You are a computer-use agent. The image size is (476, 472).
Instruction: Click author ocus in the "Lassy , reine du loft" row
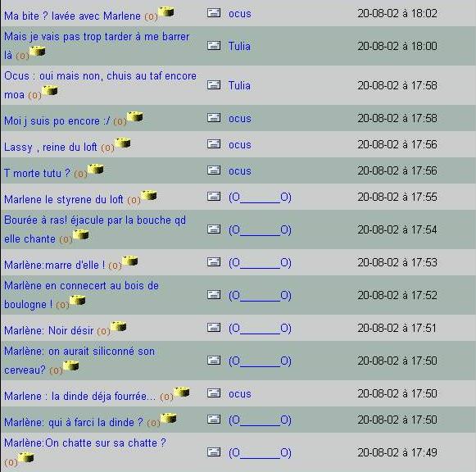[x=240, y=145]
